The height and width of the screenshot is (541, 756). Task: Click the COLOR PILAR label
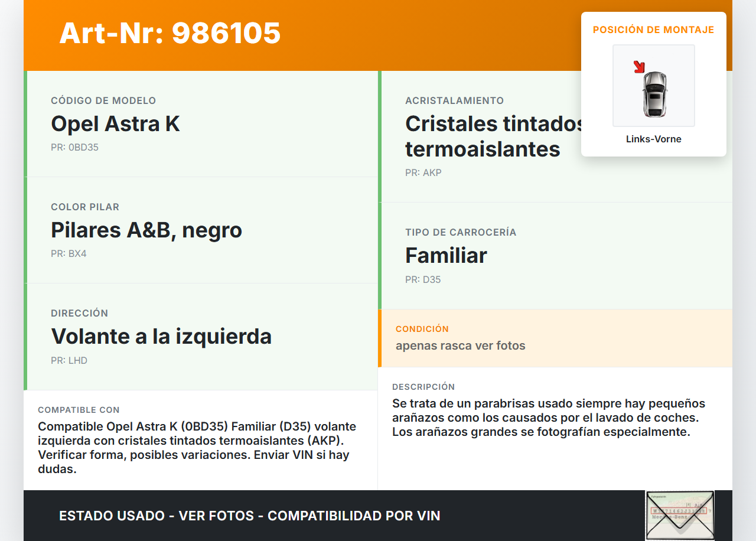(x=85, y=207)
